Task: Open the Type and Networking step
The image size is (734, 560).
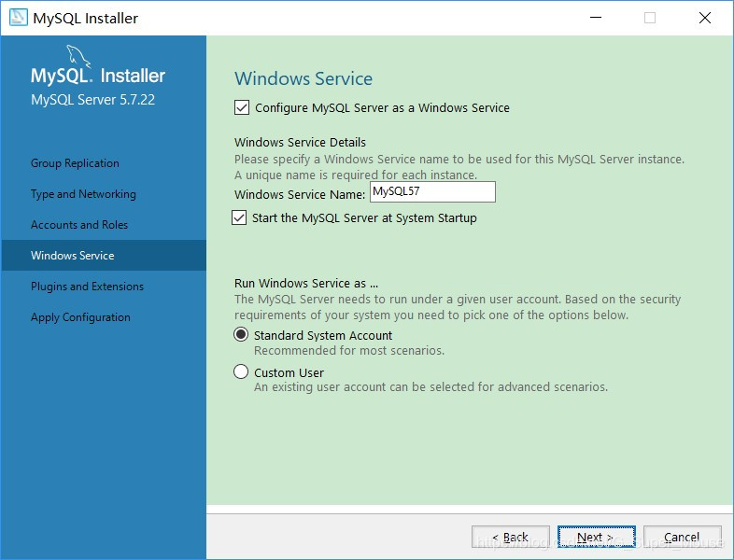Action: click(x=83, y=194)
